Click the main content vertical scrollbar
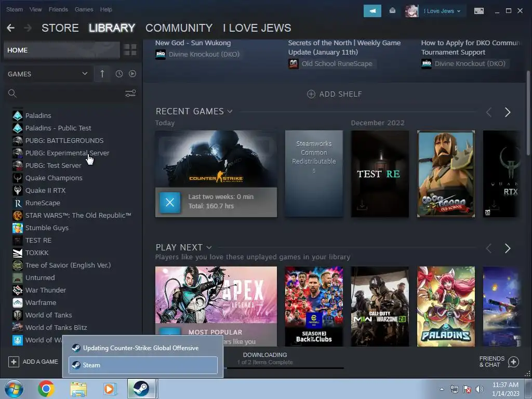The image size is (532, 399). coord(528,113)
